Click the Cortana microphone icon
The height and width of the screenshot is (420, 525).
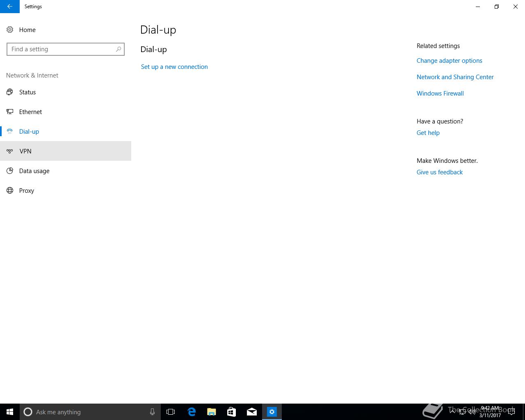(152, 412)
